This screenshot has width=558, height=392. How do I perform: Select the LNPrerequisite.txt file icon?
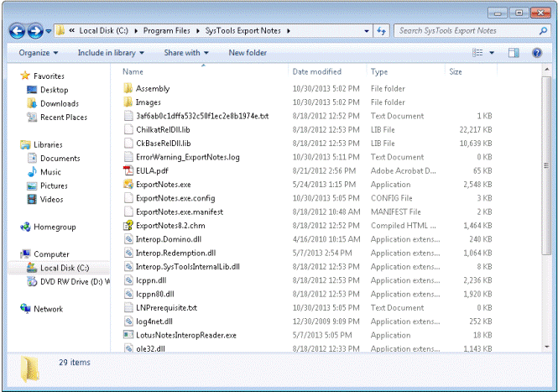(128, 307)
